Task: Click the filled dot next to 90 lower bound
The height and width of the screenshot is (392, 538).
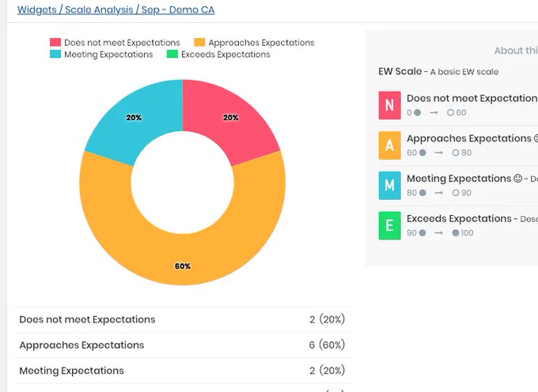Action: click(422, 232)
